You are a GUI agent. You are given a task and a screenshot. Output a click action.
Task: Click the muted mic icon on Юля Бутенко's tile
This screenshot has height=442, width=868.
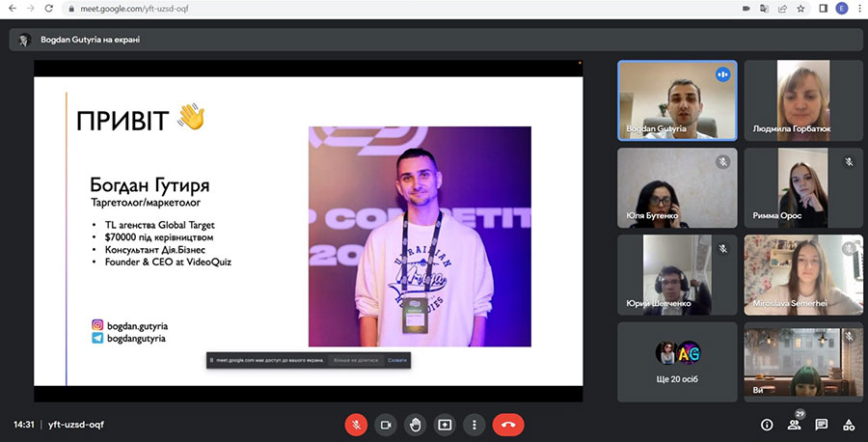pos(722,162)
